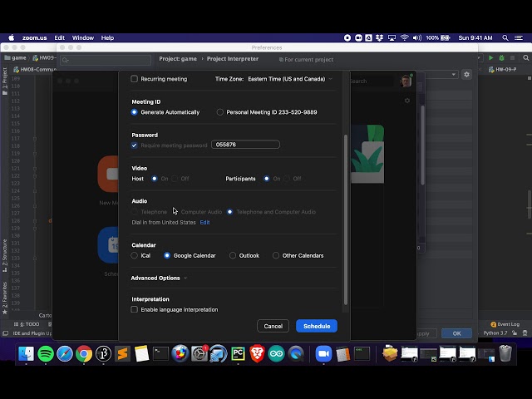Open Dropbox menu bar icon
The width and height of the screenshot is (532, 399).
tap(379, 37)
